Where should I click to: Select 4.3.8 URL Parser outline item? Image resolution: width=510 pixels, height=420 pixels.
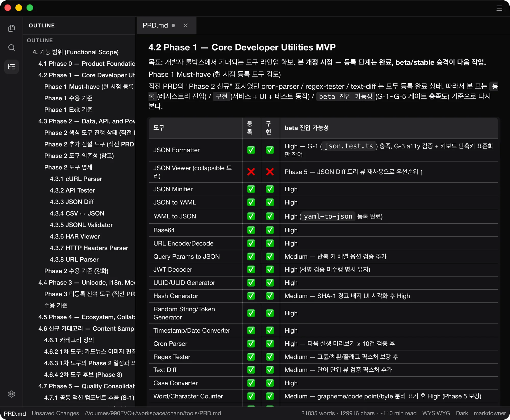pyautogui.click(x=74, y=259)
